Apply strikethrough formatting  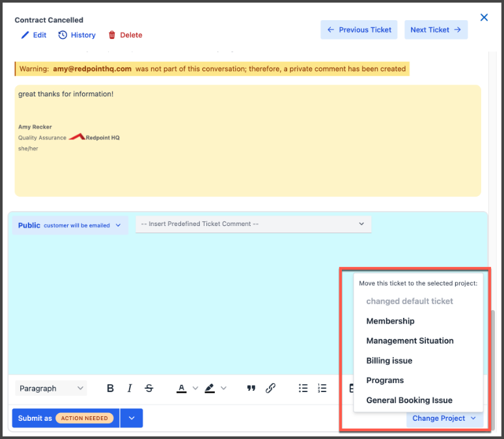[149, 388]
